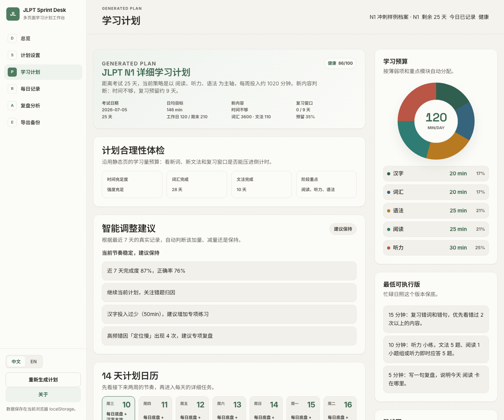Screen dimensions: 504x420
Task: Switch language to 中文
Action: 16,362
